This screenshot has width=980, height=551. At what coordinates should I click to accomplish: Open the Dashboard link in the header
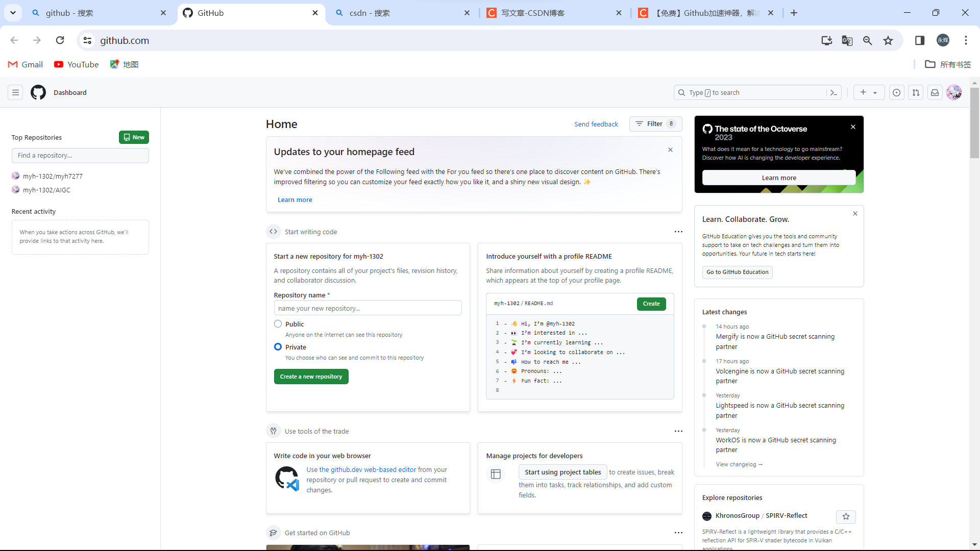click(x=70, y=92)
